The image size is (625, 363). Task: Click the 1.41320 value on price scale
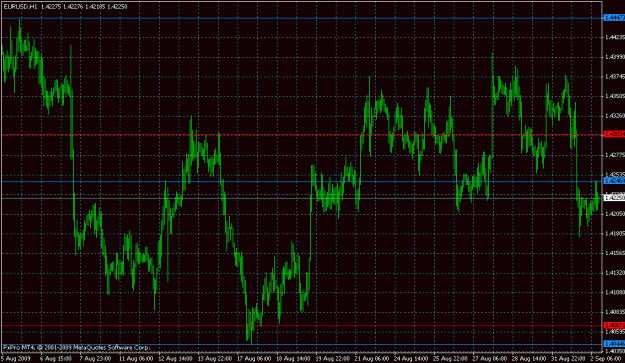615,273
